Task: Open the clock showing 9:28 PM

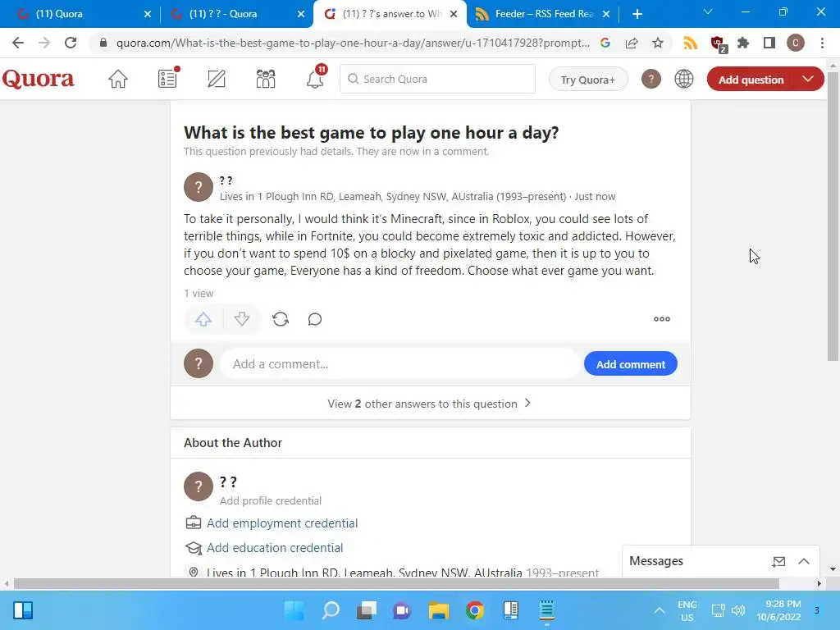Action: coord(778,610)
